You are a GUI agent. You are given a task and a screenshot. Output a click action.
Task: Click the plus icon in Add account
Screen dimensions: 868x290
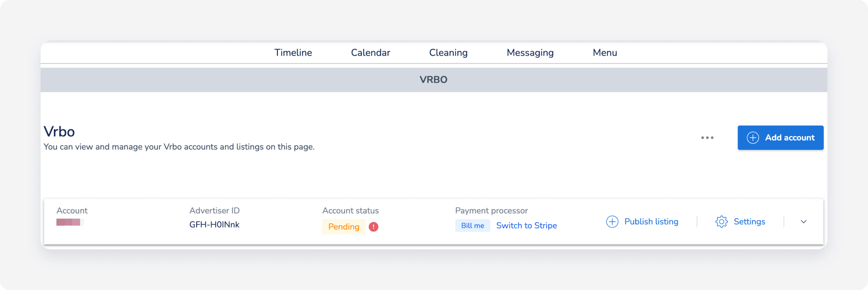click(753, 137)
